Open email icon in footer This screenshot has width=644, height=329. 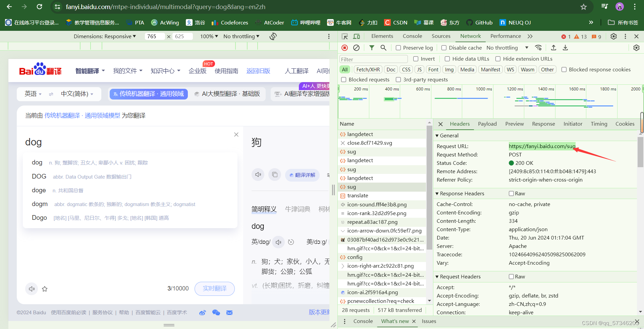(229, 313)
